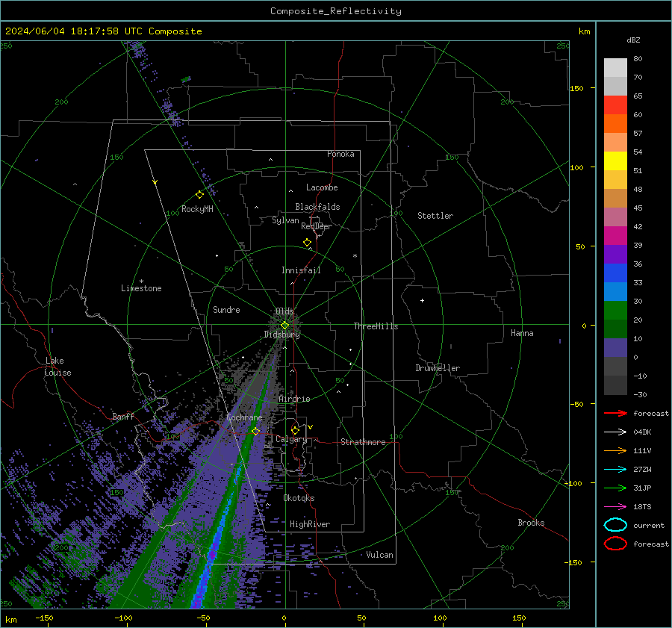Click the RockyMH station label
The width and height of the screenshot is (672, 628).
click(x=196, y=209)
